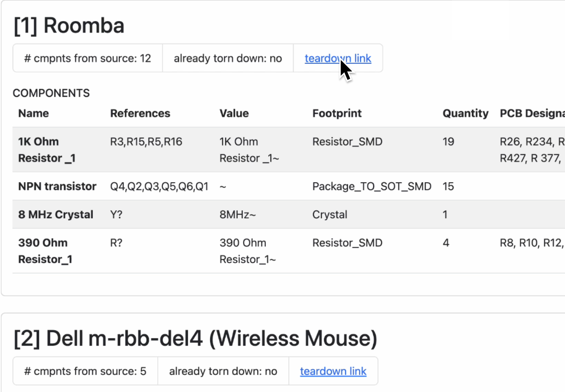Click the Value column header

pos(234,113)
